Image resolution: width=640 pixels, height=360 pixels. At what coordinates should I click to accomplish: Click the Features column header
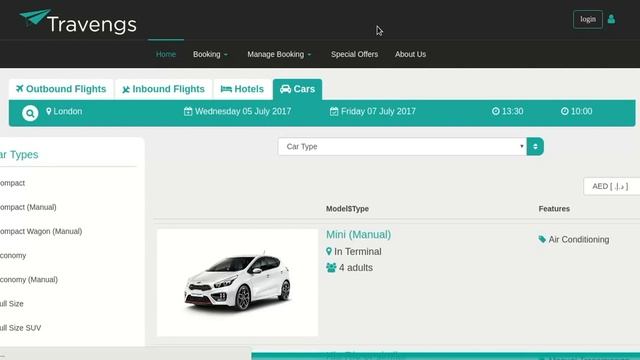click(554, 209)
